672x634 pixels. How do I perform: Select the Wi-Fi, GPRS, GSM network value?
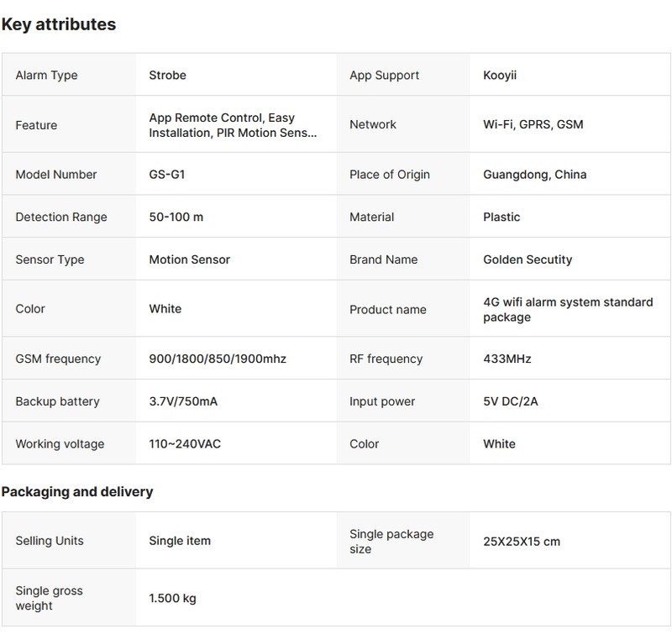533,124
